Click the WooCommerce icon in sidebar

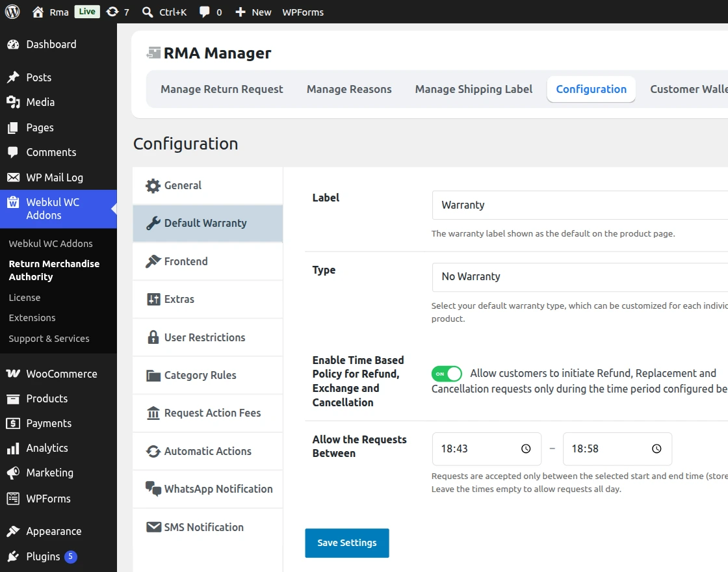coord(13,374)
